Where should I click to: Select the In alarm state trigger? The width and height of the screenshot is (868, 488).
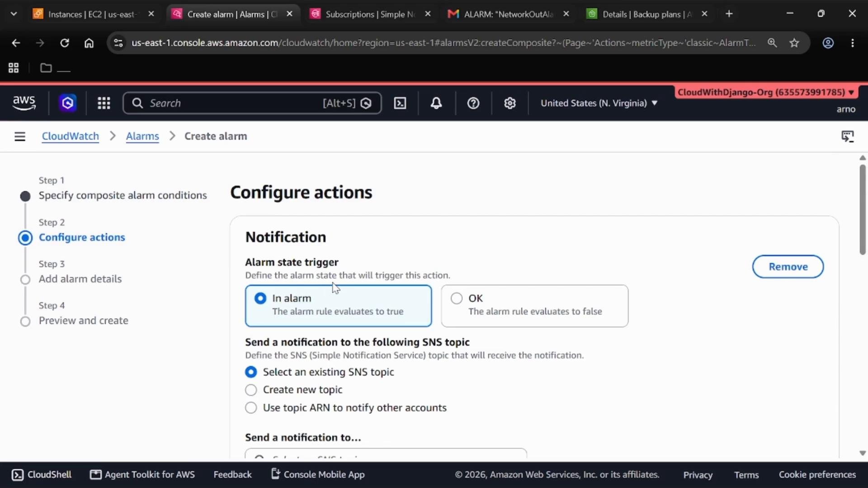tap(338, 305)
